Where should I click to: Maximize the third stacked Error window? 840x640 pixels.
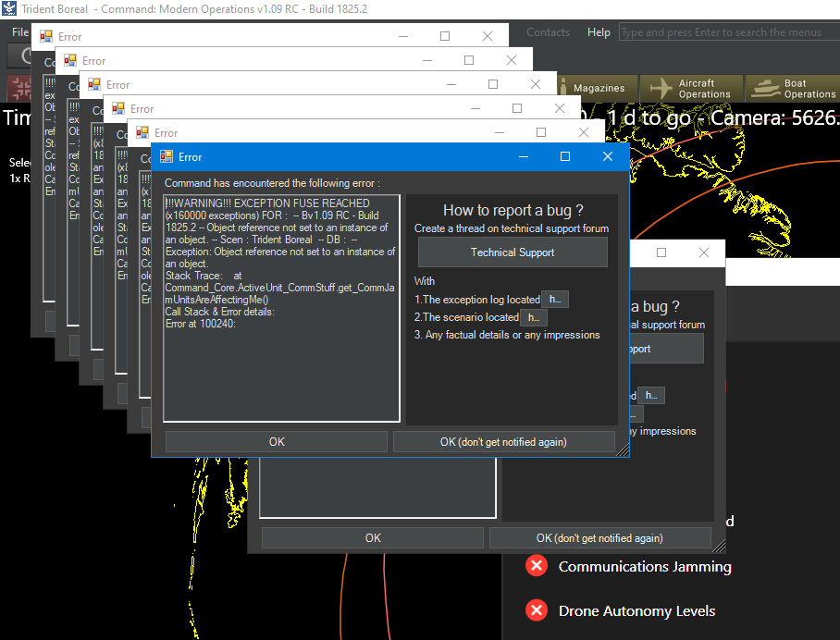pos(493,84)
